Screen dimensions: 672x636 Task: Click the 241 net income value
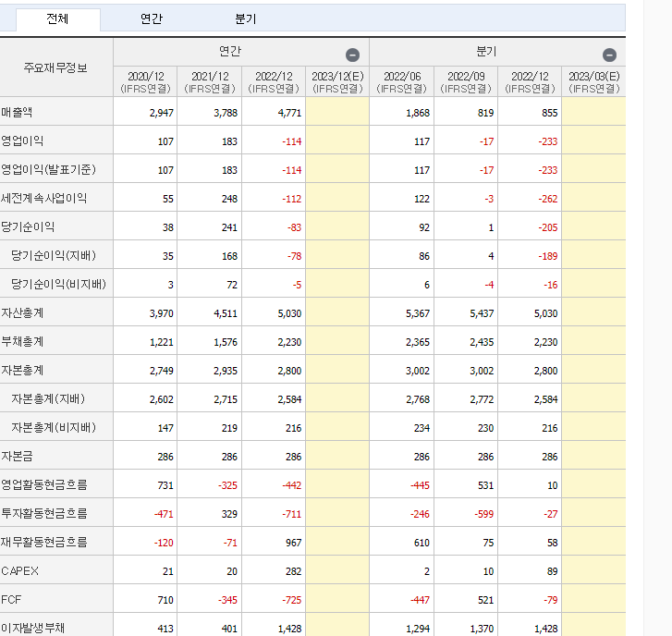[x=229, y=228]
